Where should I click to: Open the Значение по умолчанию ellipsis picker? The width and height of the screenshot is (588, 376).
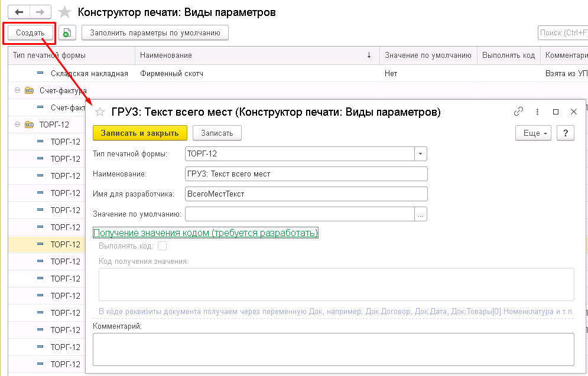421,214
